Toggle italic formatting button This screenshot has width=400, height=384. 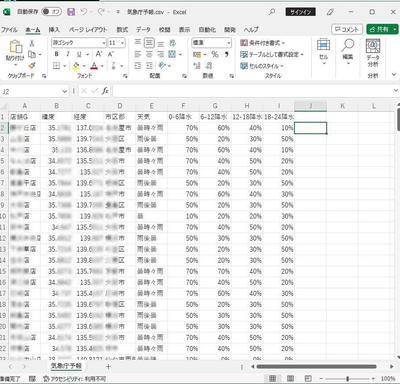point(68,54)
